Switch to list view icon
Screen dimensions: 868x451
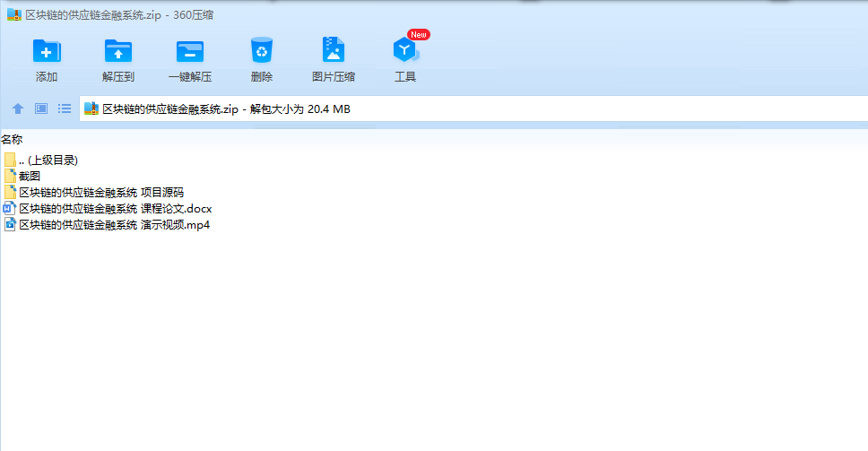65,108
